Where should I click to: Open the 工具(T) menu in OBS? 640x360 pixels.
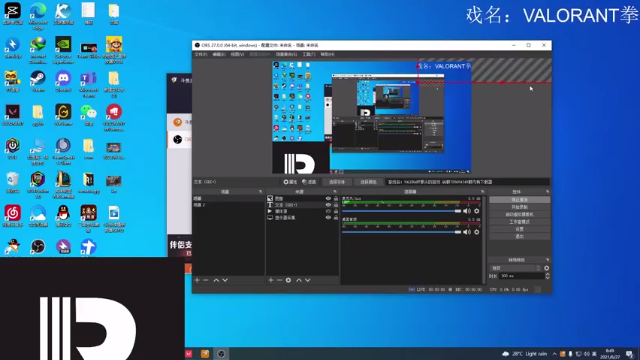point(309,54)
